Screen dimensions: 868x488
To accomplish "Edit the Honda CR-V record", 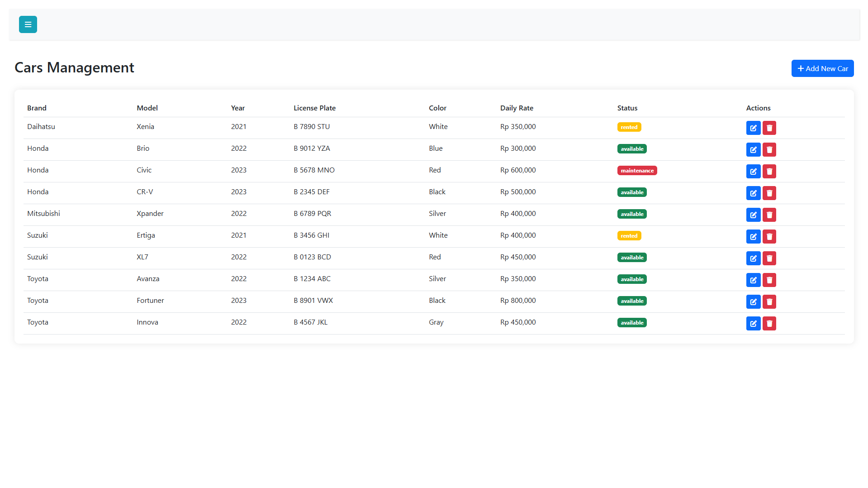I will point(753,193).
